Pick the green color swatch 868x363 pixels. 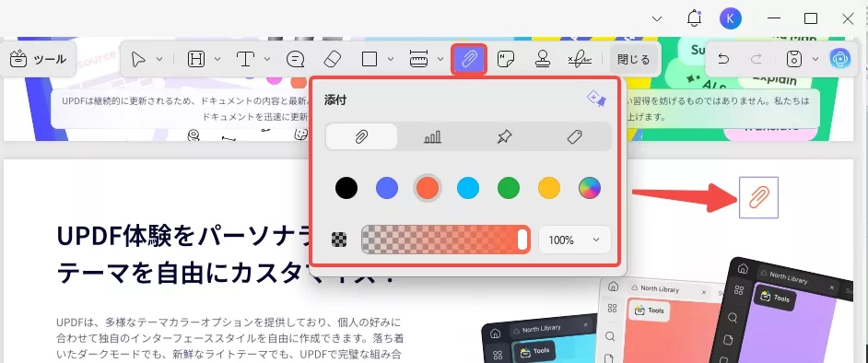(509, 188)
